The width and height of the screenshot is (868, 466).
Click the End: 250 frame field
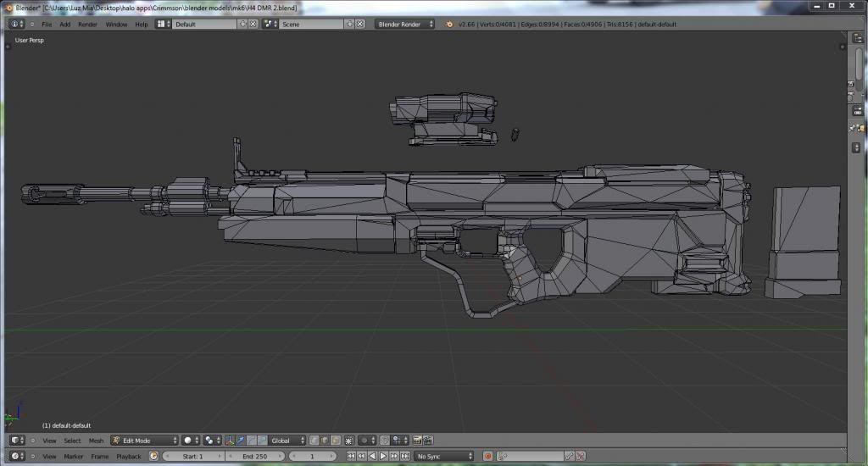click(255, 456)
